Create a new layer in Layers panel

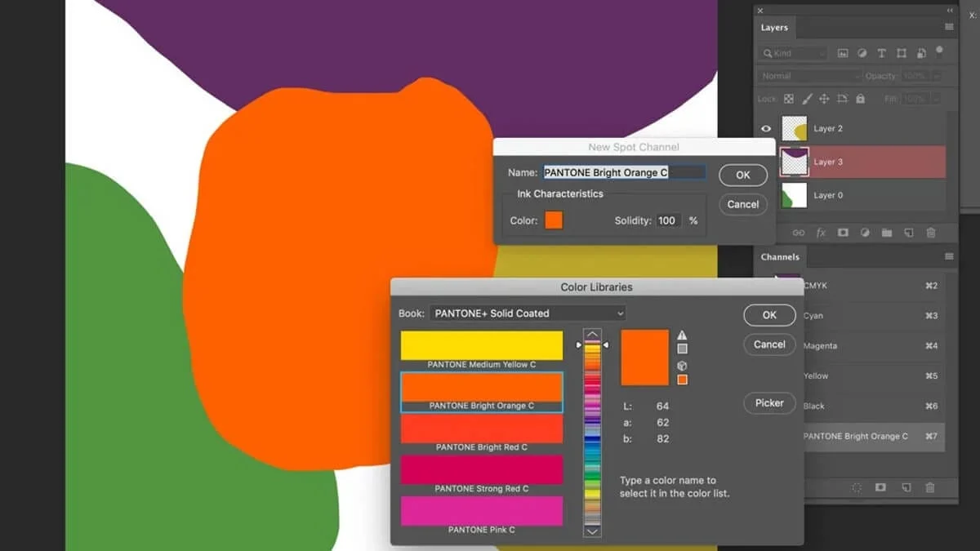[x=909, y=233]
